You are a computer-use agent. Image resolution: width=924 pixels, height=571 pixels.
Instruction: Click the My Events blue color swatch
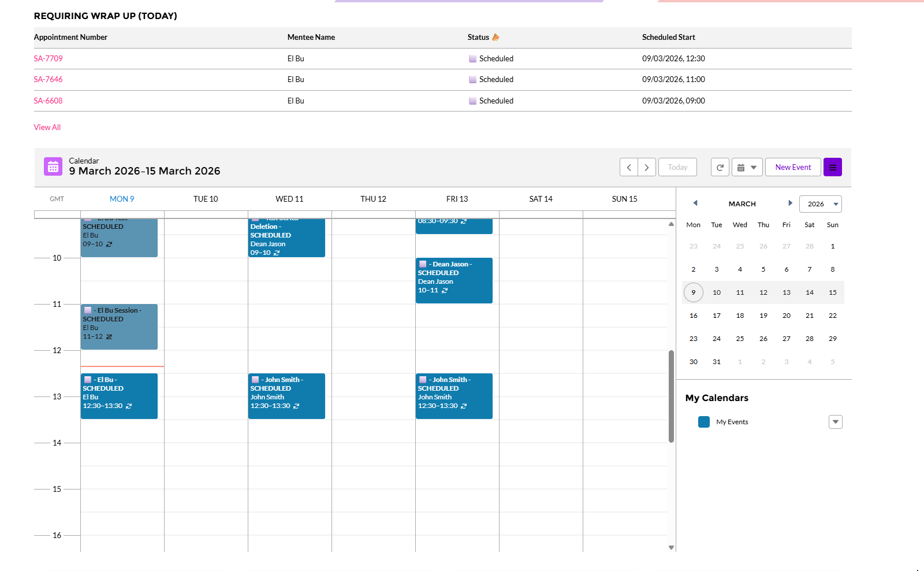tap(703, 422)
